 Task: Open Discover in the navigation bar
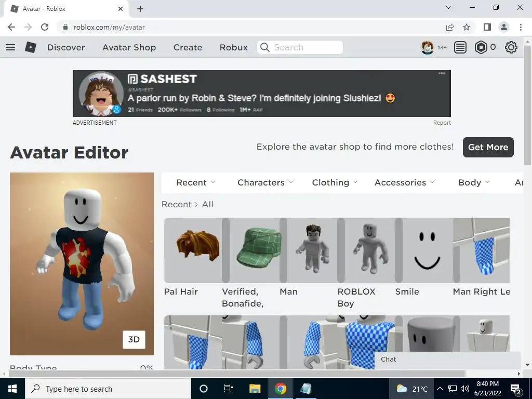pyautogui.click(x=66, y=47)
